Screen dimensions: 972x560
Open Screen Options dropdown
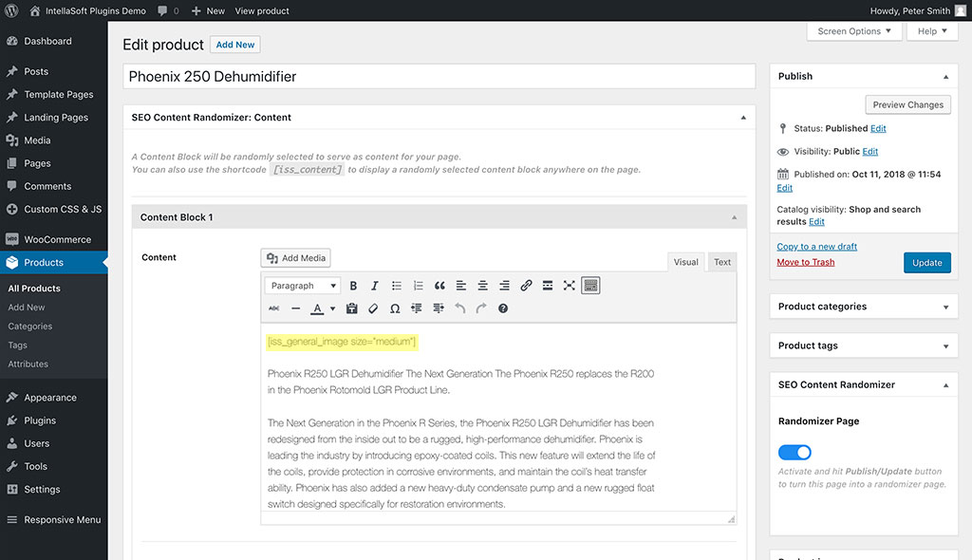[x=854, y=31]
